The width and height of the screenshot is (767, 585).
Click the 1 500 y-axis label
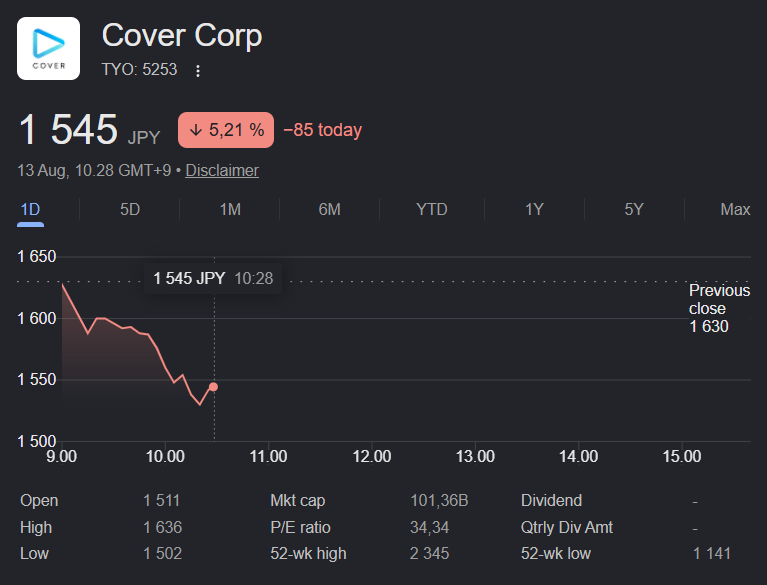pyautogui.click(x=37, y=441)
